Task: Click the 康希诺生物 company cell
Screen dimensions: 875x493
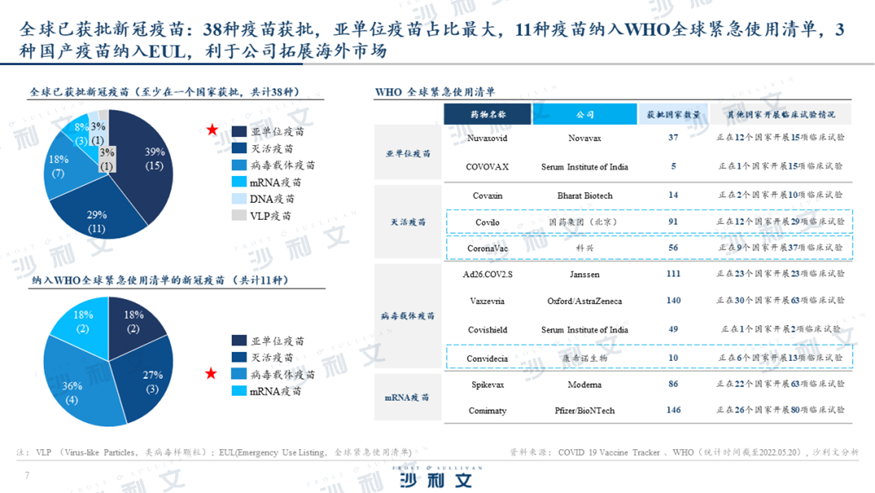Action: click(584, 358)
